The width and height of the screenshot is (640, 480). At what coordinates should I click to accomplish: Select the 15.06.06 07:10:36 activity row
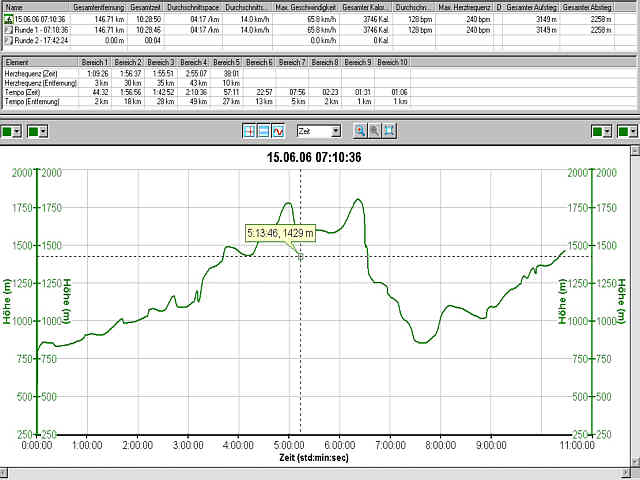40,20
